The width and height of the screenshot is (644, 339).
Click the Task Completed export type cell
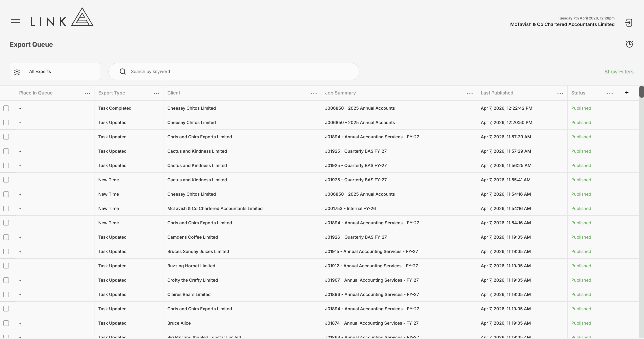(115, 108)
